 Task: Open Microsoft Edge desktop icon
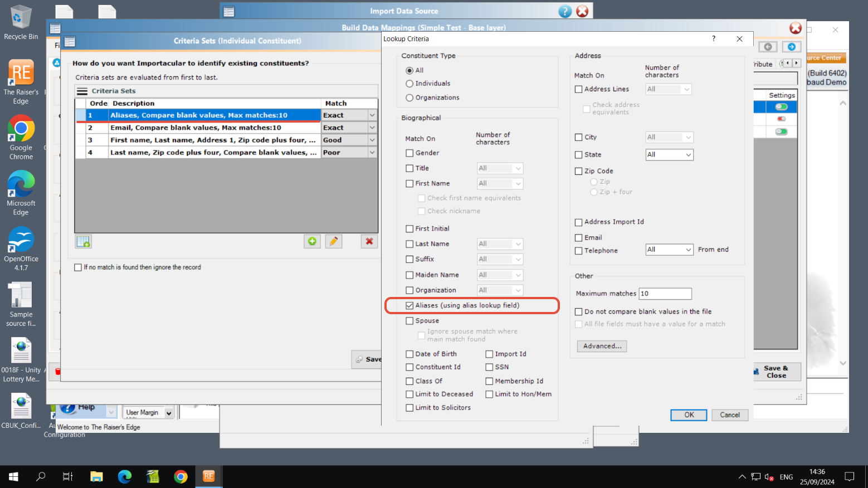21,193
